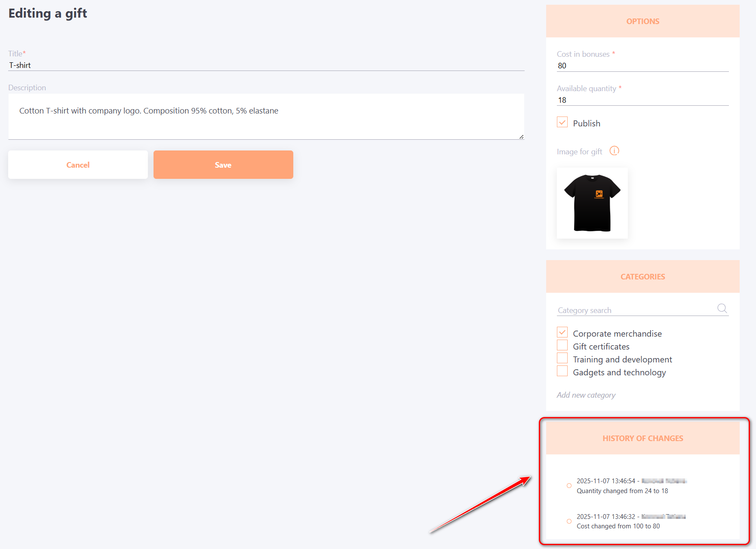Click the category search magnifier icon
This screenshot has height=549, width=756.
(722, 308)
